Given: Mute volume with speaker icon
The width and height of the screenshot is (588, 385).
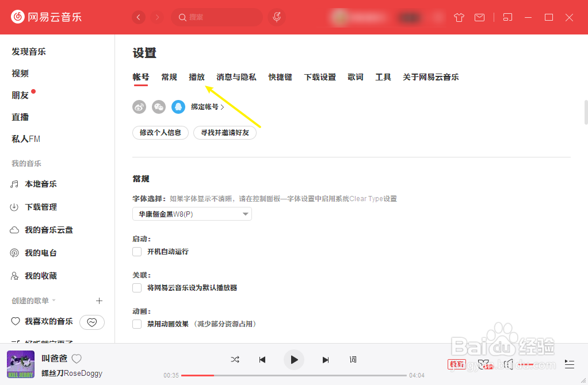Looking at the screenshot, I should [x=508, y=364].
